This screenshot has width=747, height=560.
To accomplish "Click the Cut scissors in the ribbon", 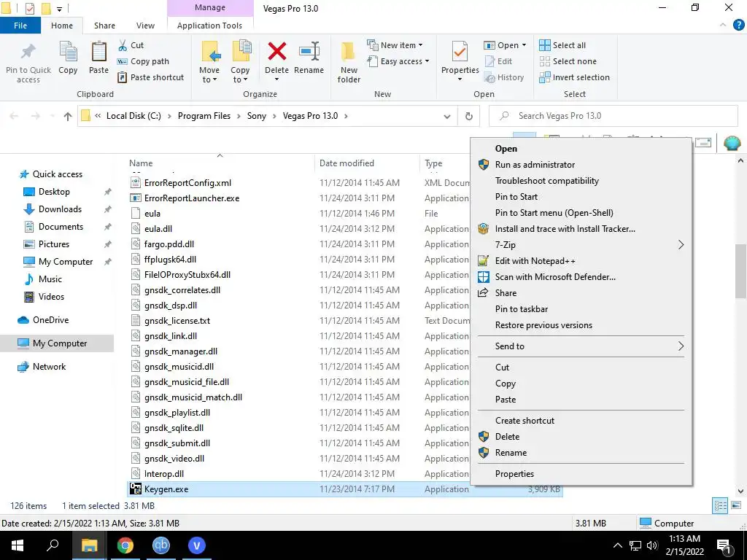I will pos(123,45).
